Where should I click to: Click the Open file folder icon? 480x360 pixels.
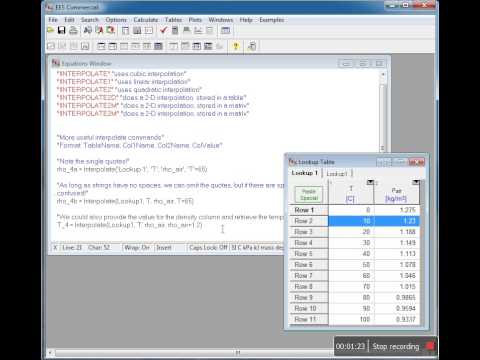pyautogui.click(x=51, y=30)
